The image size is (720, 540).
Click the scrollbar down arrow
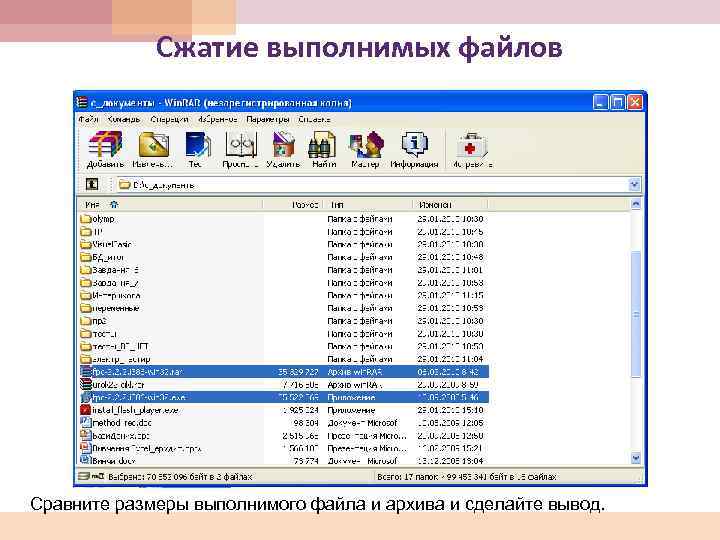pos(636,458)
